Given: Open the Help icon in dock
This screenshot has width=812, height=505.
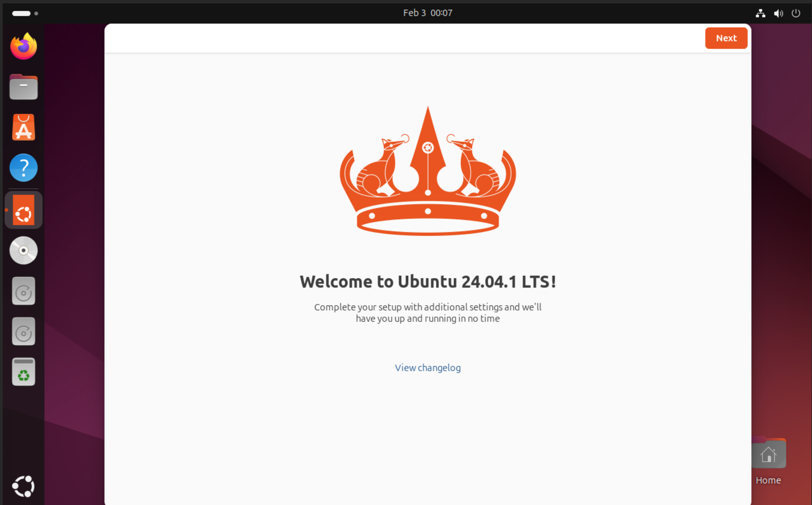Looking at the screenshot, I should [x=24, y=168].
